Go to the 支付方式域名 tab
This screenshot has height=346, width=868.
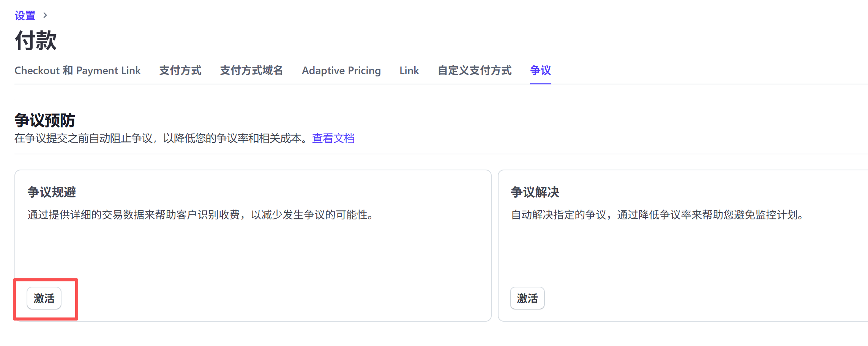251,71
